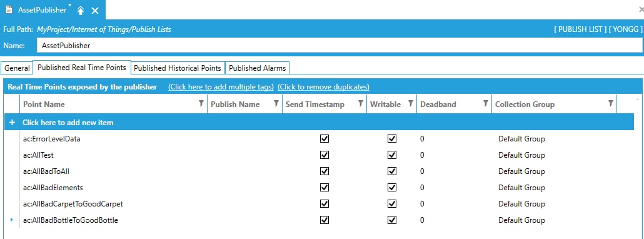Toggle Send Timestamp for ac:AllBadCarpetToGoodCarpet
This screenshot has width=644, height=239.
pyautogui.click(x=325, y=204)
